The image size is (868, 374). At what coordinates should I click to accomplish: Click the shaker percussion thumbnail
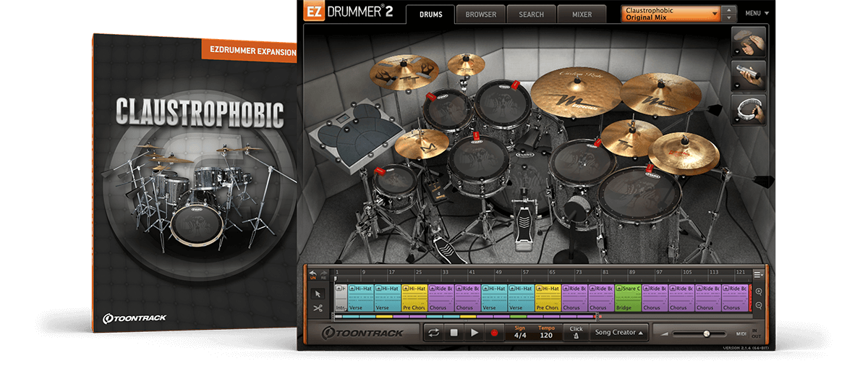click(749, 75)
